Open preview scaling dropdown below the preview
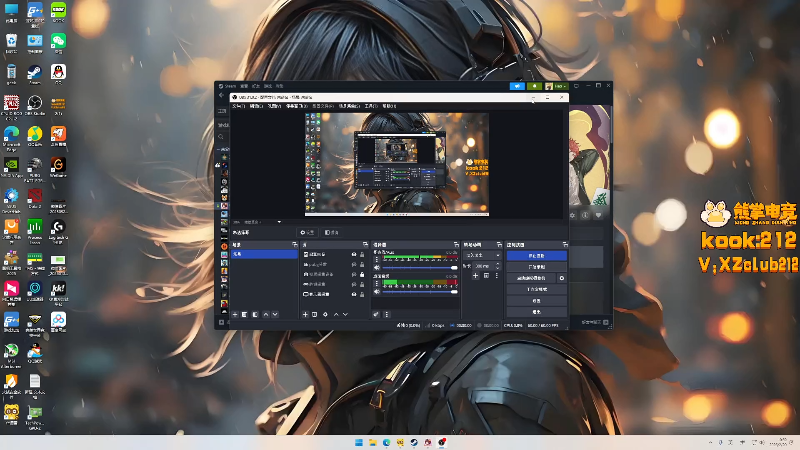This screenshot has width=800, height=450. click(279, 222)
